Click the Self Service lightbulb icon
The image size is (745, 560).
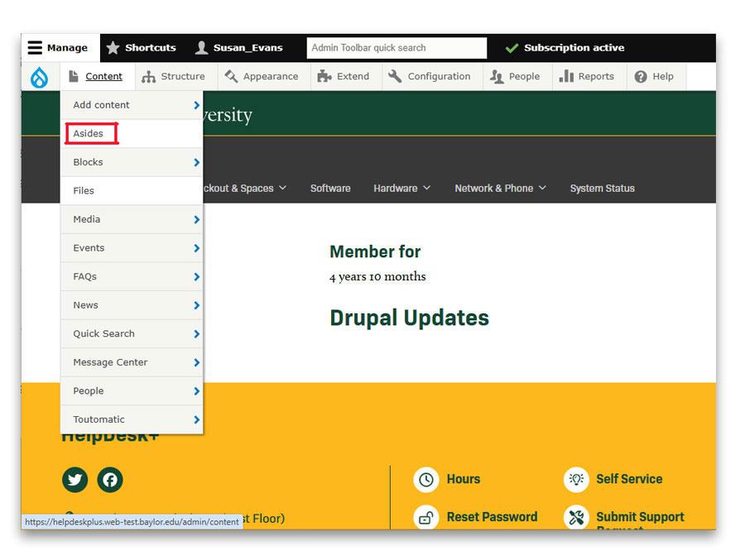576,479
